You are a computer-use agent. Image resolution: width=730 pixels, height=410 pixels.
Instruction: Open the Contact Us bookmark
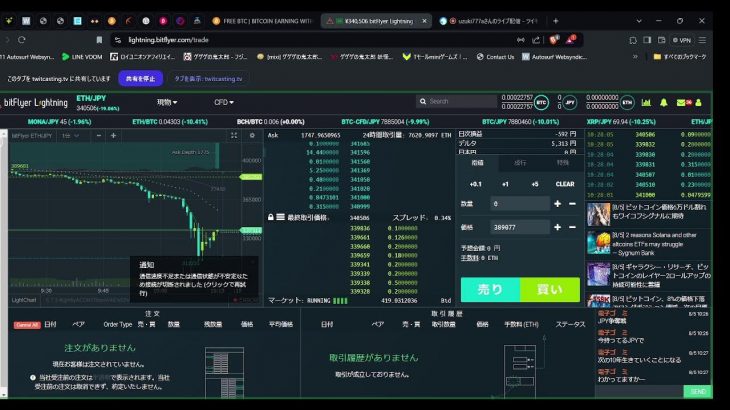pos(495,57)
